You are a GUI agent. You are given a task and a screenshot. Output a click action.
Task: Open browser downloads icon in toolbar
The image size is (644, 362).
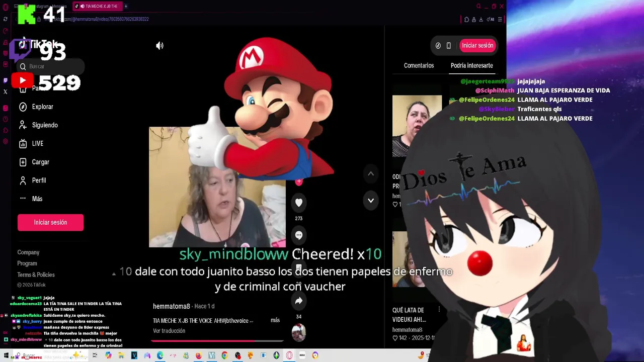pyautogui.click(x=481, y=20)
